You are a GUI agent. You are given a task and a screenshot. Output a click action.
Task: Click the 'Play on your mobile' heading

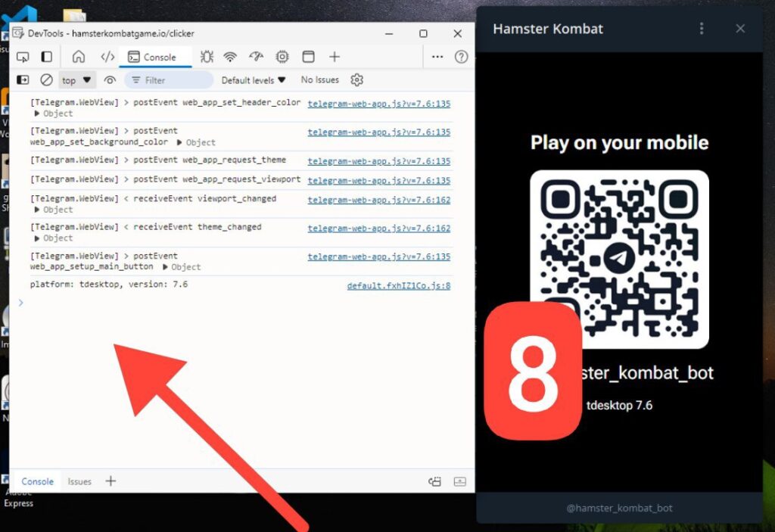tap(619, 142)
